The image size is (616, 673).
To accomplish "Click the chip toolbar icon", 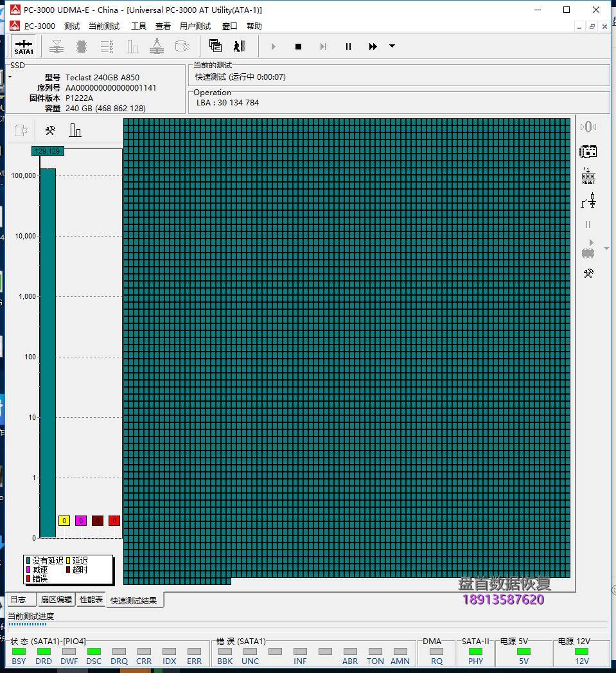I will 82,46.
